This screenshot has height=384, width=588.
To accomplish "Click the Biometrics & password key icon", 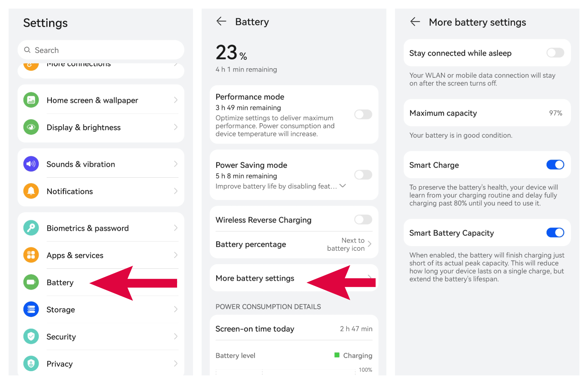I will 31,228.
